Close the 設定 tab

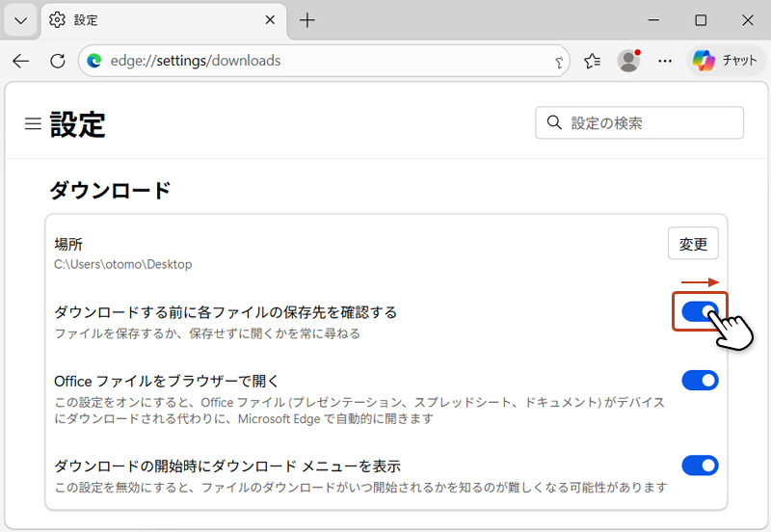[x=270, y=20]
